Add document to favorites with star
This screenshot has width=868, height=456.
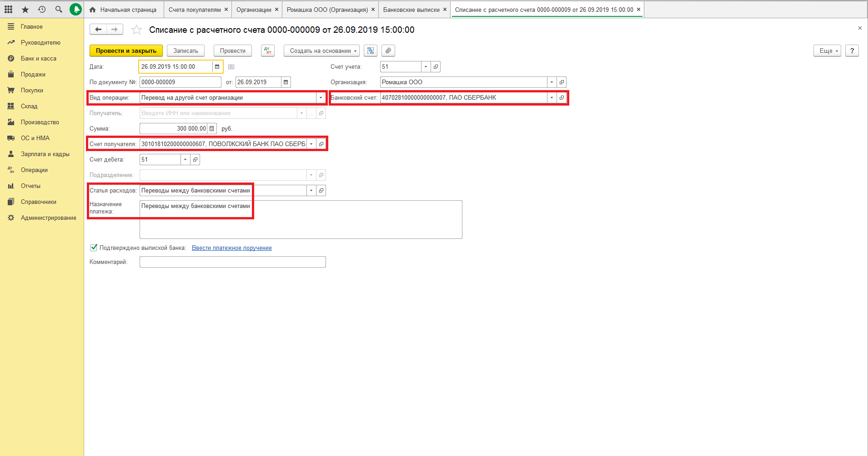coord(136,30)
